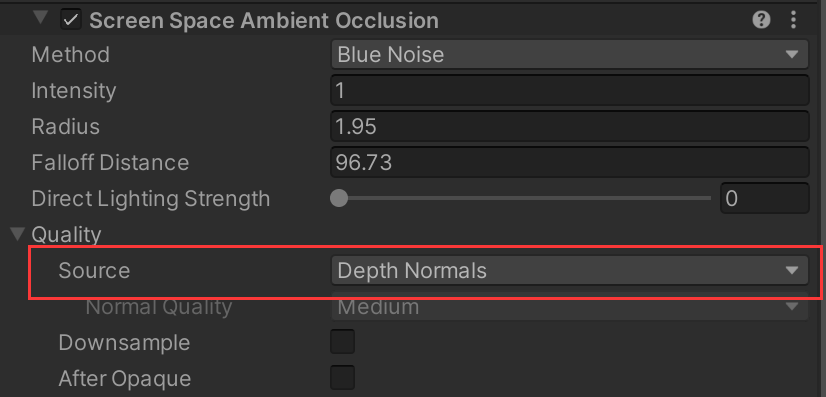Click the Intensity value field
826x397 pixels.
pyautogui.click(x=569, y=91)
